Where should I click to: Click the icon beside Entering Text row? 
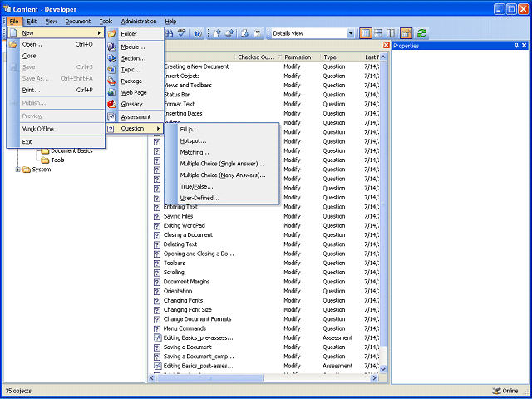coord(157,207)
